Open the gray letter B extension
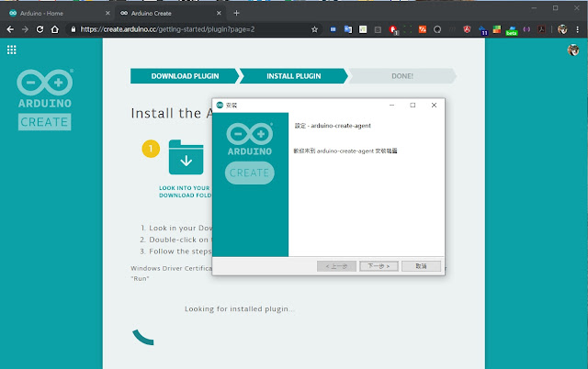Screen dimensions: 588x369 (378, 29)
